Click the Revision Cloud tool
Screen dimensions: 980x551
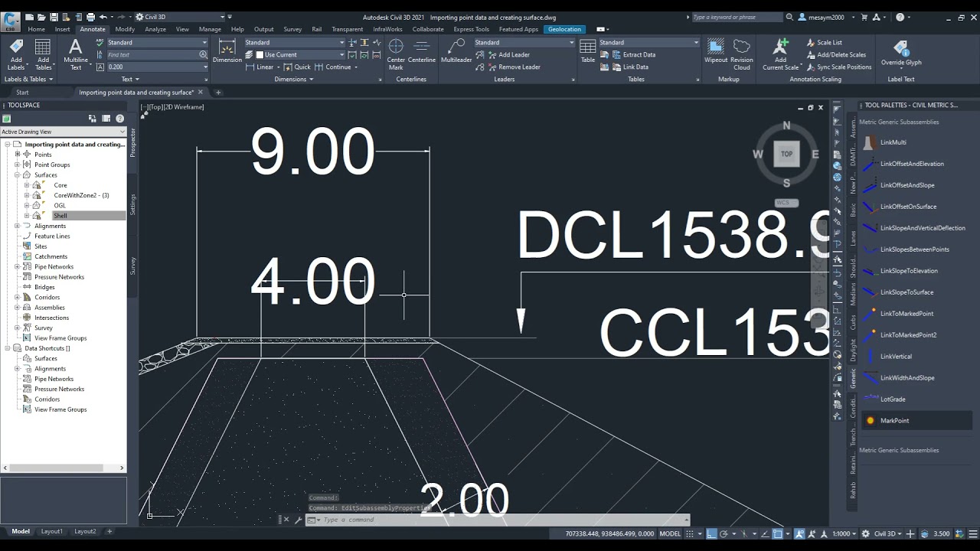tap(742, 54)
